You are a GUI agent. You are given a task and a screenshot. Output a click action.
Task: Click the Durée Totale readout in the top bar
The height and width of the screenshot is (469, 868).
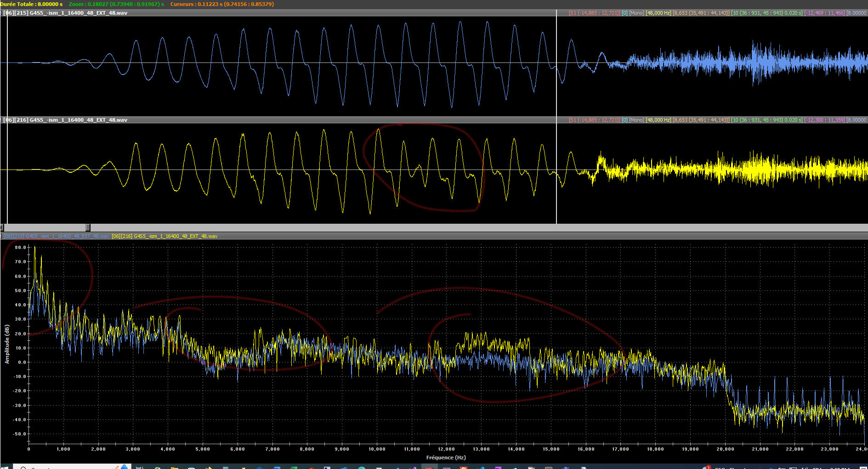[31, 4]
